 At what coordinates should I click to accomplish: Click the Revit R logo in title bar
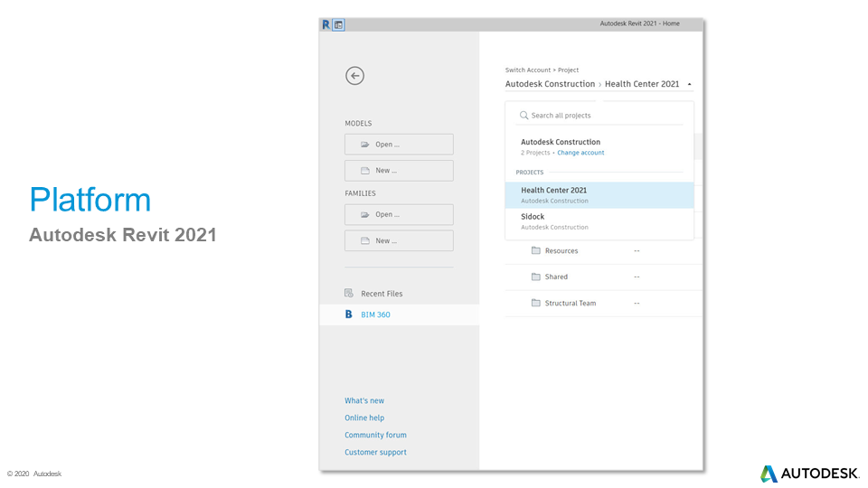tap(326, 24)
